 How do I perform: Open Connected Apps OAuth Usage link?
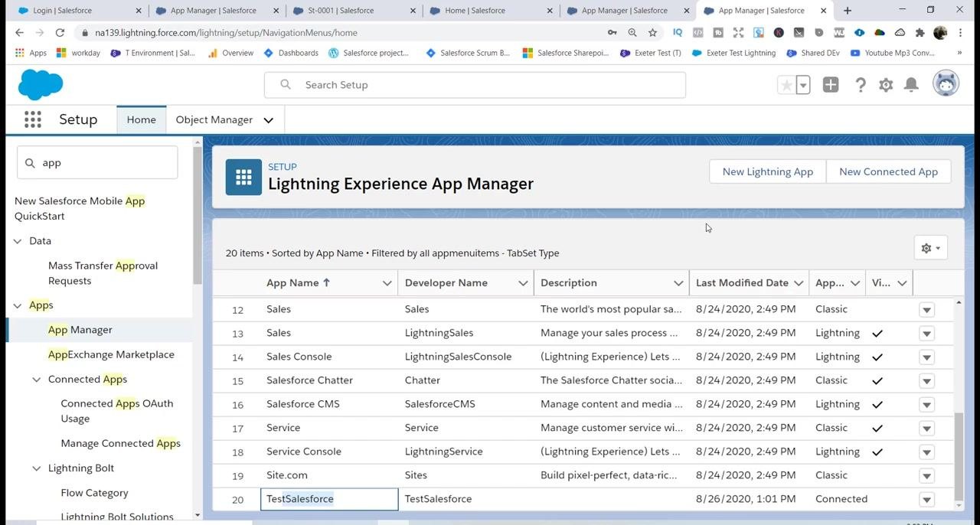(116, 411)
